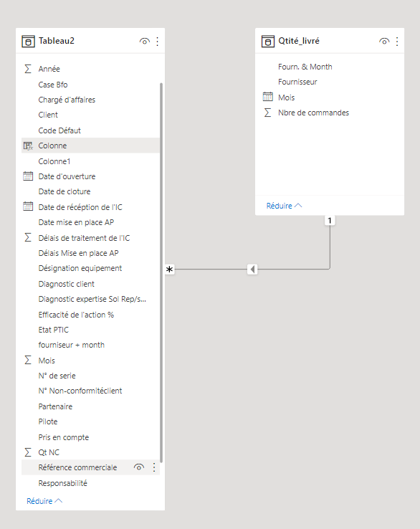Select the Case Bfo field
Screen dimensions: 420x529
point(90,85)
